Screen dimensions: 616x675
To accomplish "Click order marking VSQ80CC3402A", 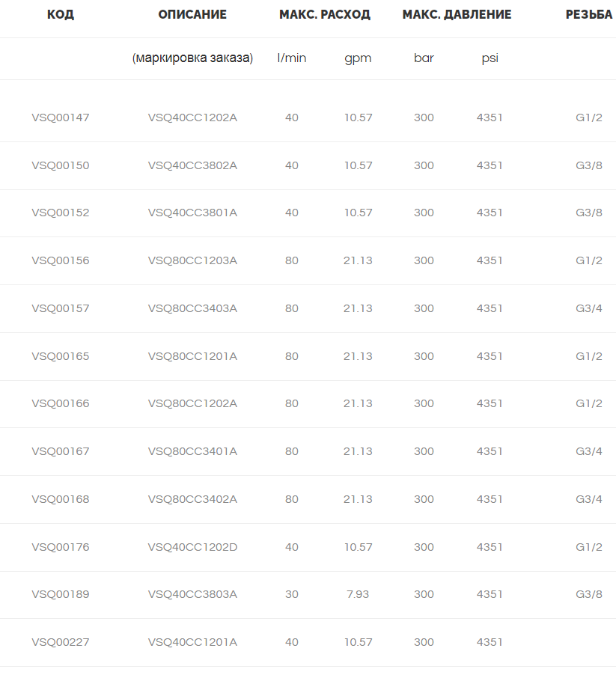I will click(192, 499).
